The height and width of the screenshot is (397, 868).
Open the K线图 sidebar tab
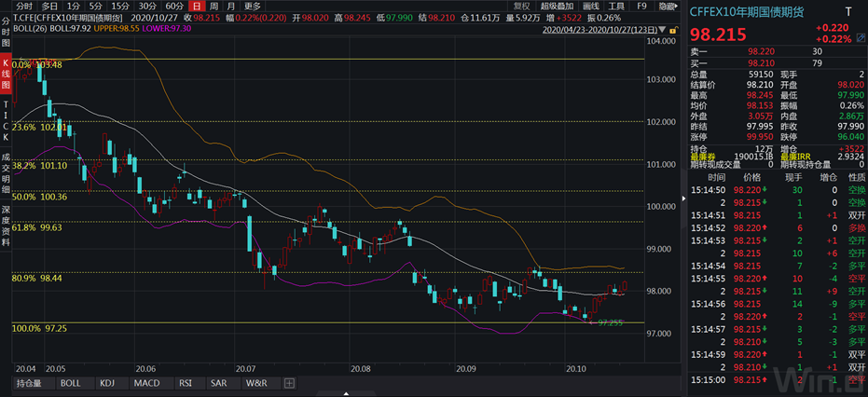pyautogui.click(x=6, y=73)
